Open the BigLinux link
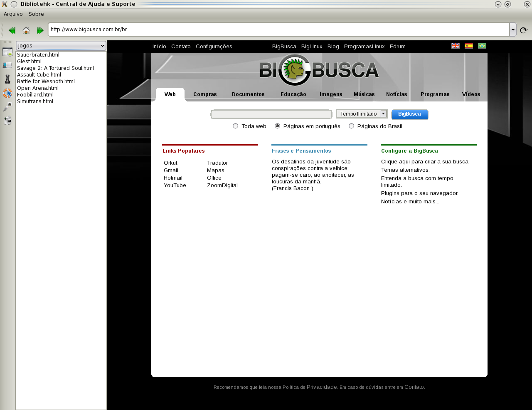Viewport: 532px width, 410px height. (x=312, y=47)
